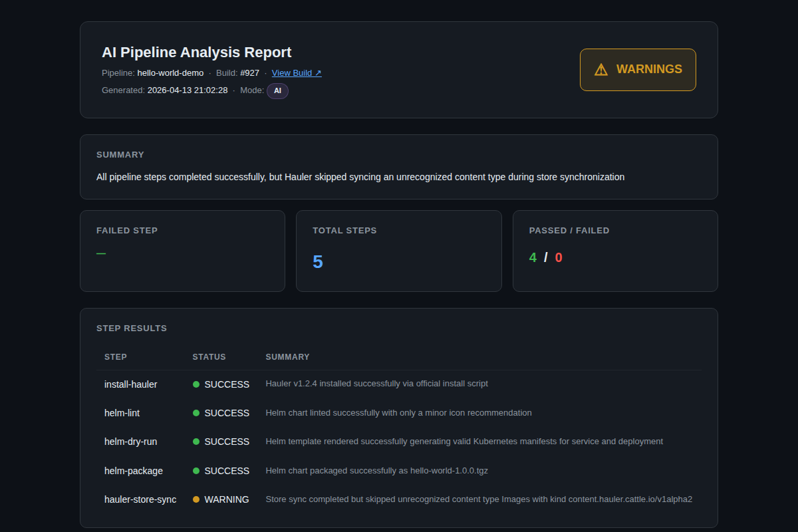
Task: Open the View Build link
Action: point(297,73)
